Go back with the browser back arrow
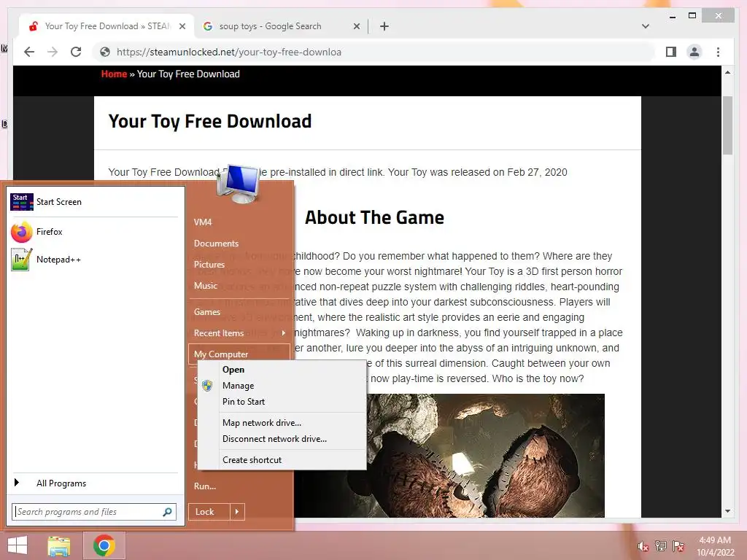 pyautogui.click(x=29, y=52)
